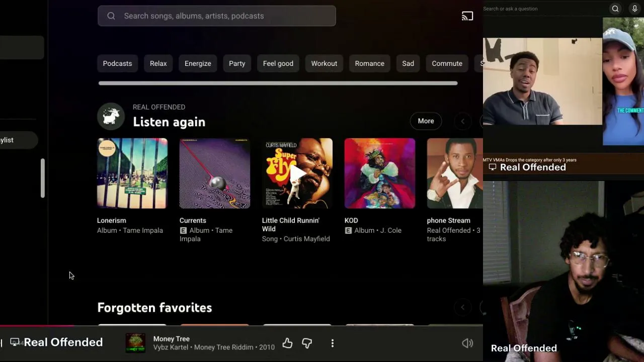The width and height of the screenshot is (644, 362).
Task: Click the Money Tree song title in player bar
Action: (172, 339)
